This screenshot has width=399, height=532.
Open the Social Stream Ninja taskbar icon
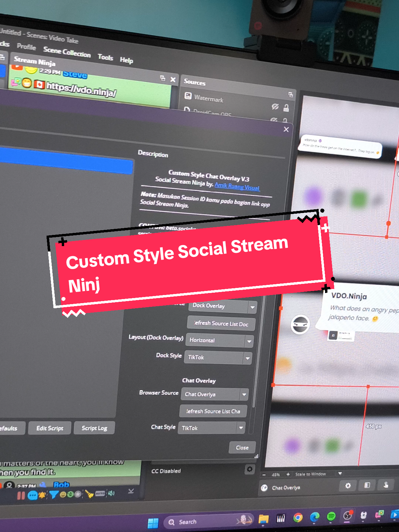point(379,514)
